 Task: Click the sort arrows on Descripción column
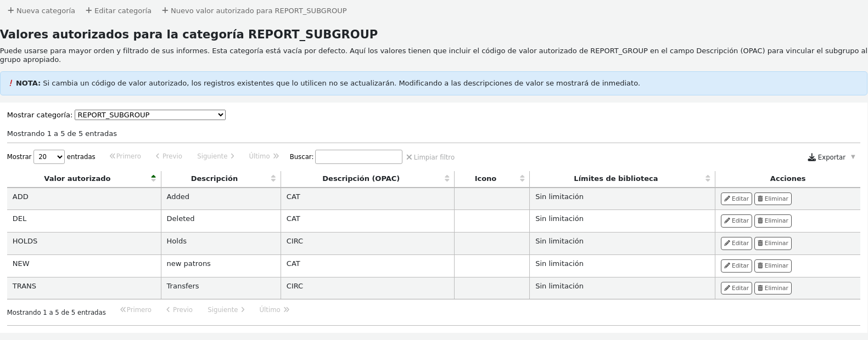point(273,178)
